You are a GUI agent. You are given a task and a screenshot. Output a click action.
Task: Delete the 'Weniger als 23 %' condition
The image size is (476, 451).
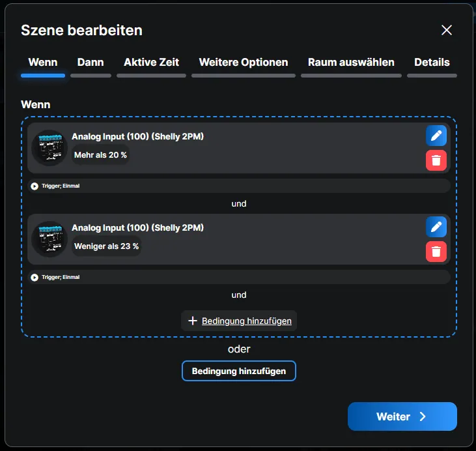click(x=436, y=252)
